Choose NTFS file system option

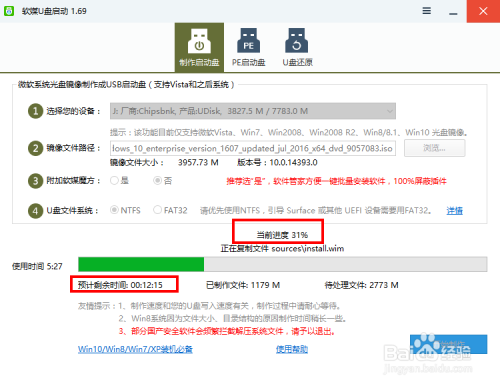click(x=125, y=210)
